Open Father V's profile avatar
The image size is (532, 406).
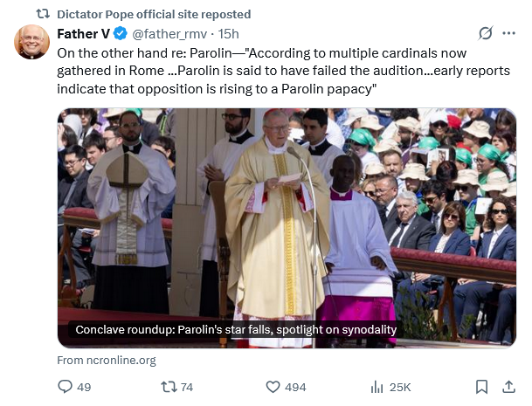[x=31, y=42]
